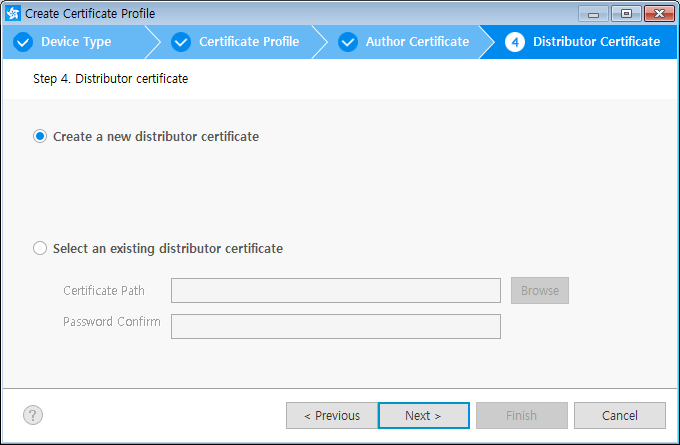Click the Distributor Certificate step label
680x445 pixels.
click(596, 42)
